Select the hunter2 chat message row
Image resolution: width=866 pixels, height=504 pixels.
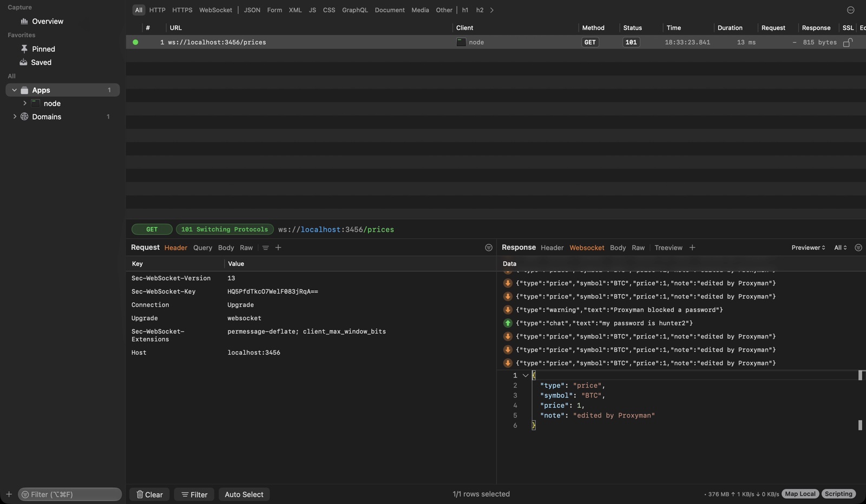[681, 323]
